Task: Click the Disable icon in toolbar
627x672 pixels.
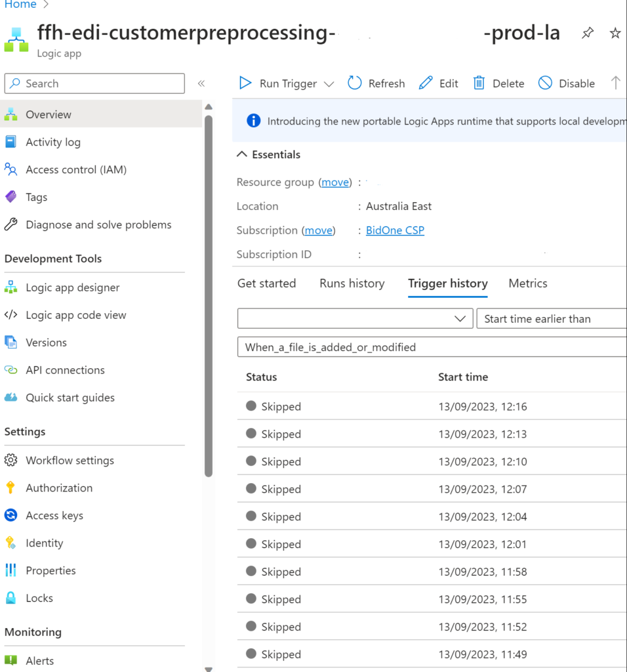Action: [545, 83]
